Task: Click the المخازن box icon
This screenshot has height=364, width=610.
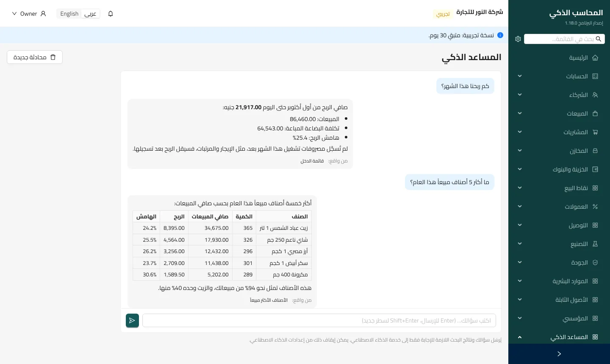Action: pyautogui.click(x=595, y=151)
